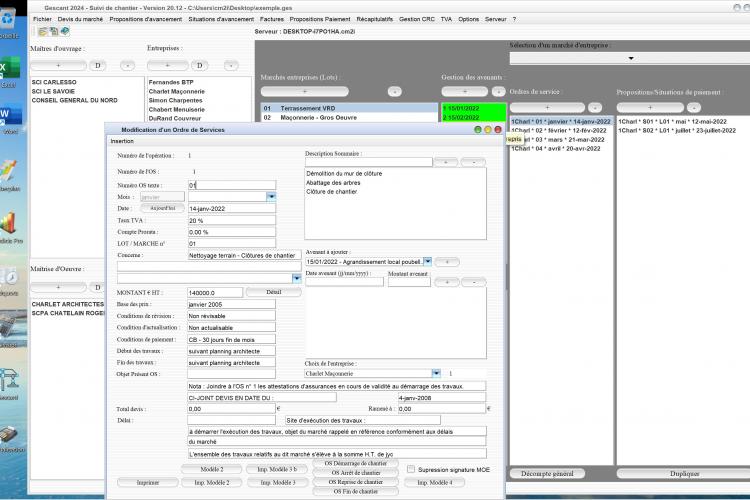
Task: Click the MONTANT € HT field
Action: (x=215, y=292)
